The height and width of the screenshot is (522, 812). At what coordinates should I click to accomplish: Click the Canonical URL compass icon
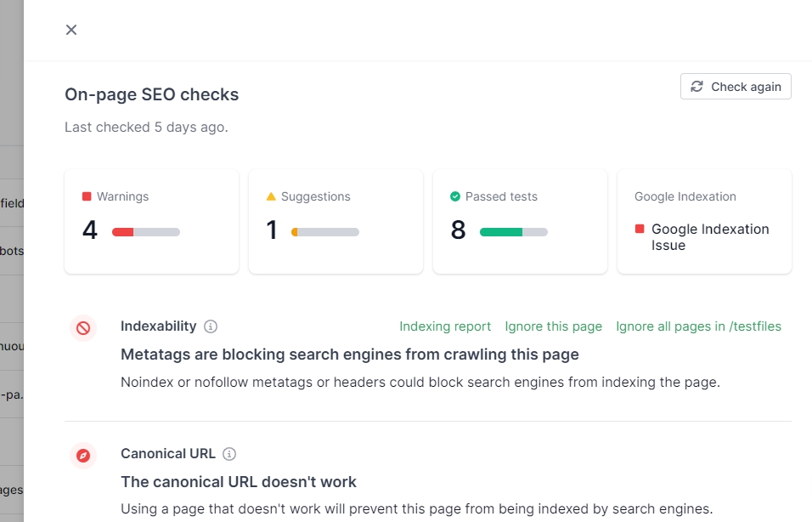coord(83,456)
